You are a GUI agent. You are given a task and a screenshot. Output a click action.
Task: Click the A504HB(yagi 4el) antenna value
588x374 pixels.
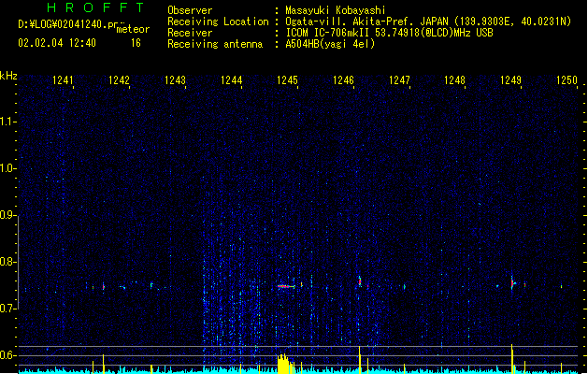click(330, 44)
